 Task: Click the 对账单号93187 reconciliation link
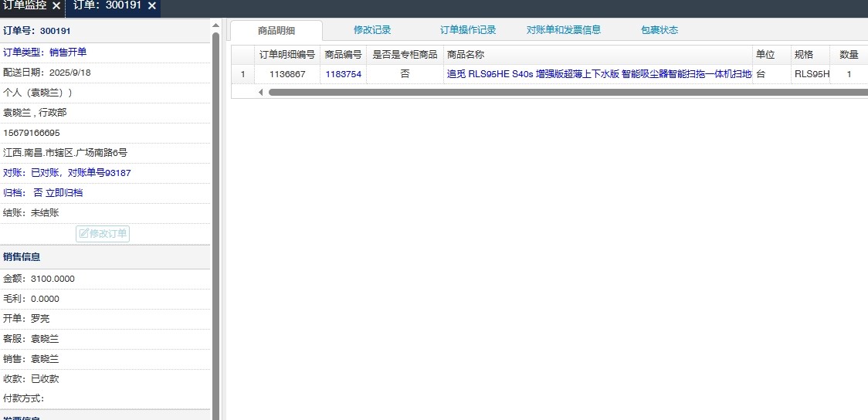point(99,173)
